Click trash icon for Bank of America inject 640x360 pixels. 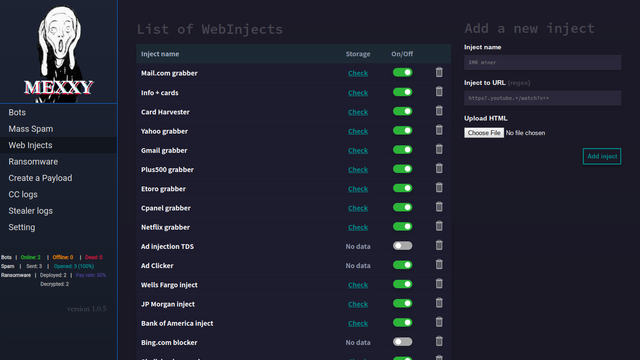[x=439, y=322]
